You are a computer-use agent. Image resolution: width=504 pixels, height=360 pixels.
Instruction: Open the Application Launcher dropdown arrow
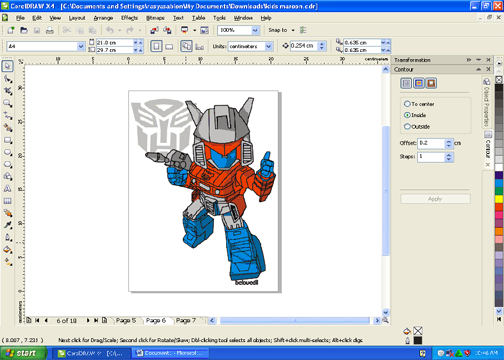coord(195,30)
